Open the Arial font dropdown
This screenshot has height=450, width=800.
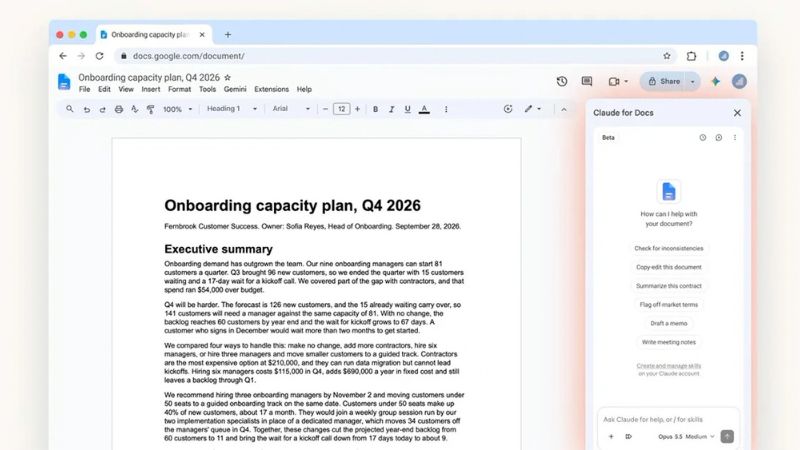click(x=291, y=109)
